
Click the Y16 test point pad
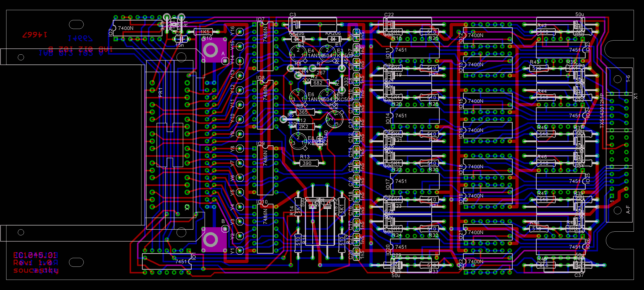pyautogui.click(x=240, y=31)
